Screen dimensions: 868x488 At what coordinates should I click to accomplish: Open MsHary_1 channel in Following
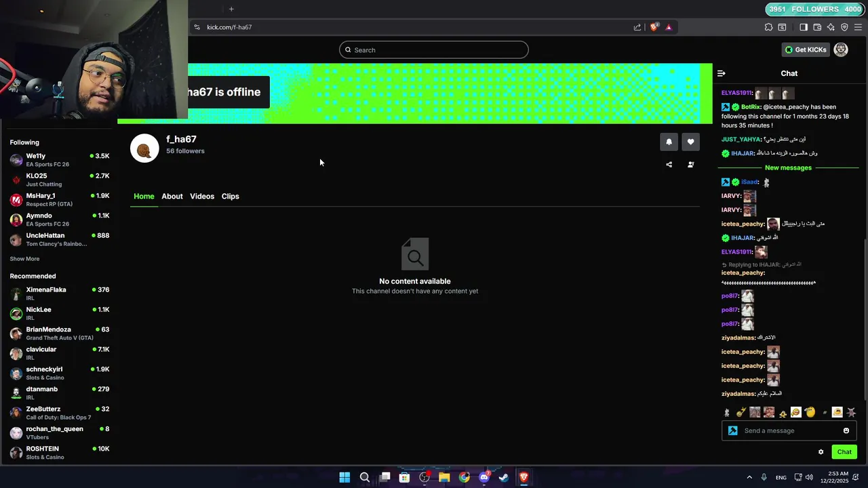60,200
